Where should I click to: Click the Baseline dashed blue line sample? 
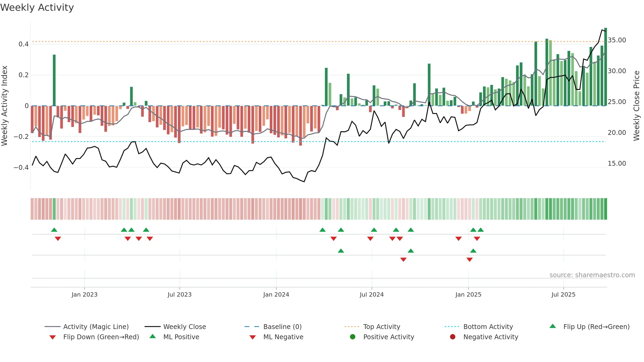coord(252,327)
